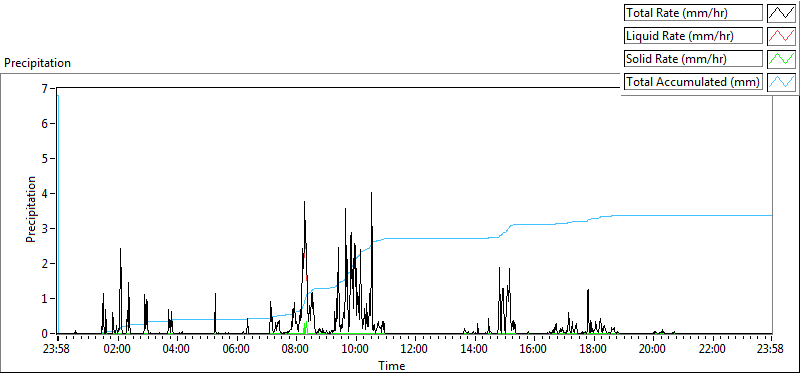Select the Total Rate (mm/hr) legend label
This screenshot has width=800, height=373.
[x=693, y=12]
